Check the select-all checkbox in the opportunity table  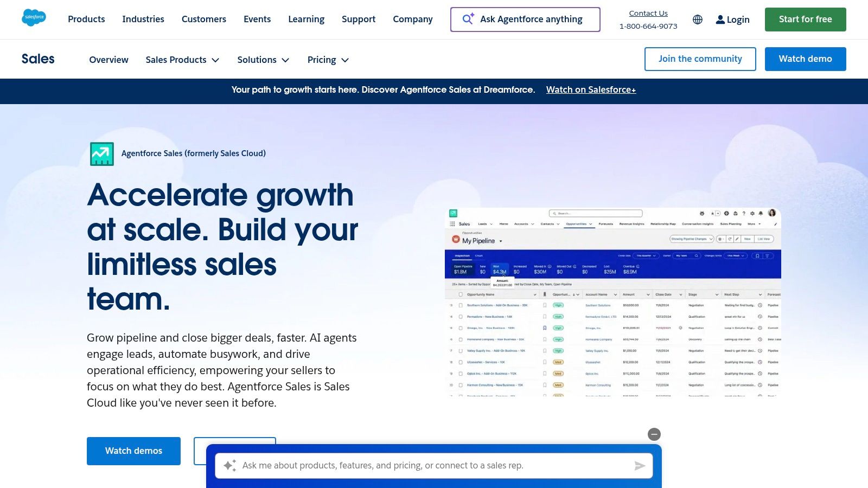(x=461, y=294)
